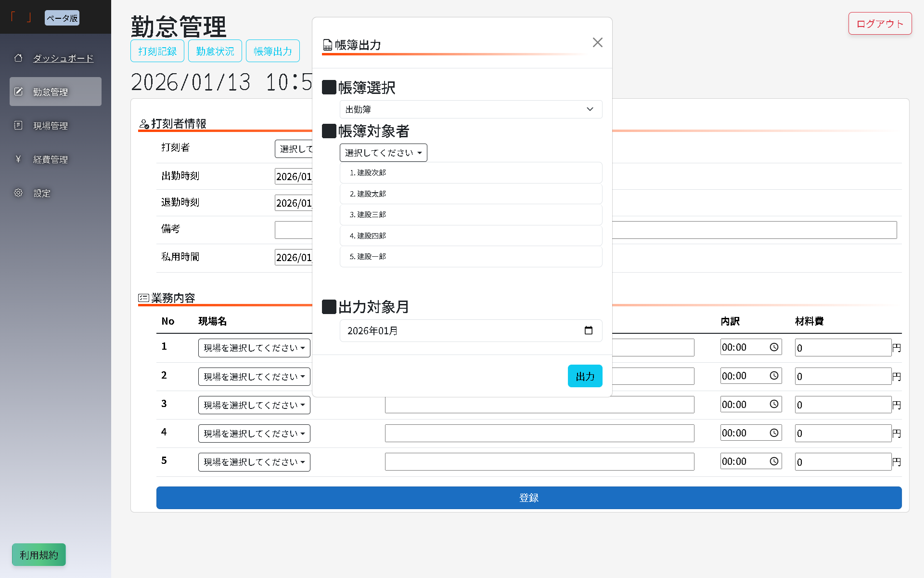Click the clock icon in row 5 内訳 field
This screenshot has height=578, width=924.
point(774,461)
